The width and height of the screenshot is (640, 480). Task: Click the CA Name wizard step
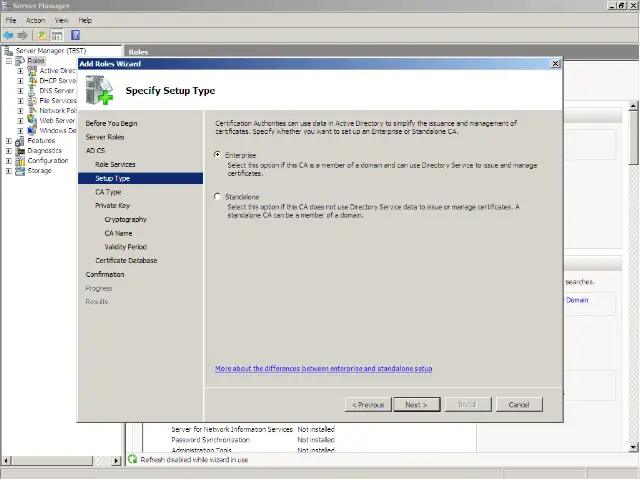coord(118,233)
